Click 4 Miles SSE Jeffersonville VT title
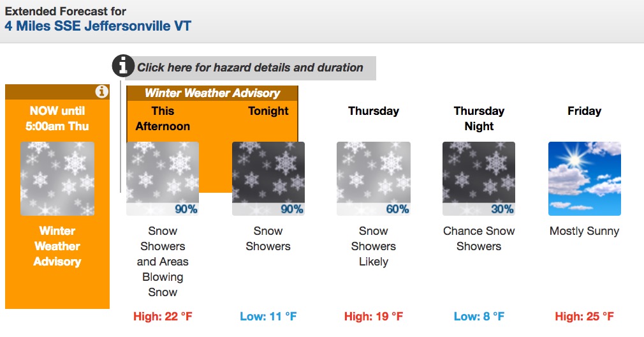The image size is (644, 337). (x=98, y=26)
